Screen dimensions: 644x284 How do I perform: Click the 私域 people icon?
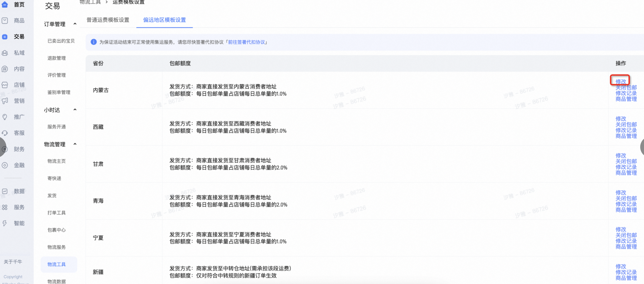coord(5,53)
